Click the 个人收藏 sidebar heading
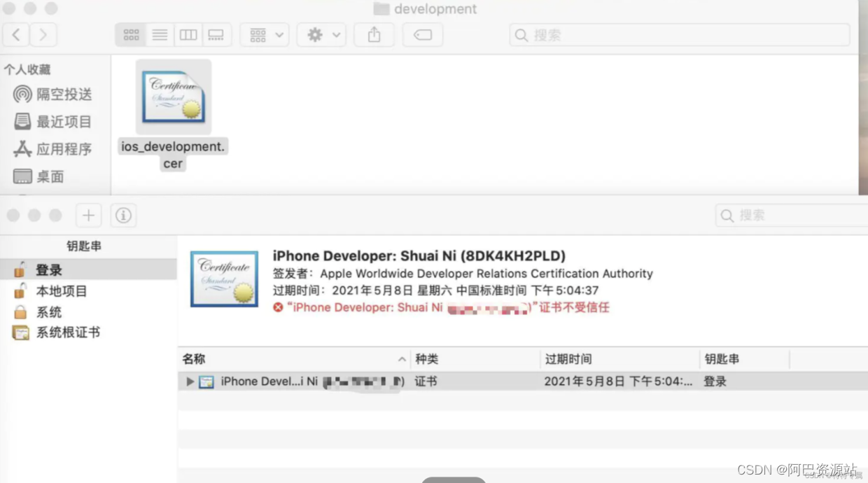Image resolution: width=868 pixels, height=483 pixels. (27, 69)
